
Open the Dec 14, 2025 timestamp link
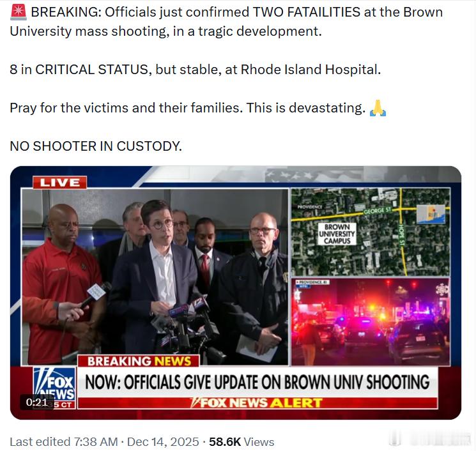click(x=163, y=442)
